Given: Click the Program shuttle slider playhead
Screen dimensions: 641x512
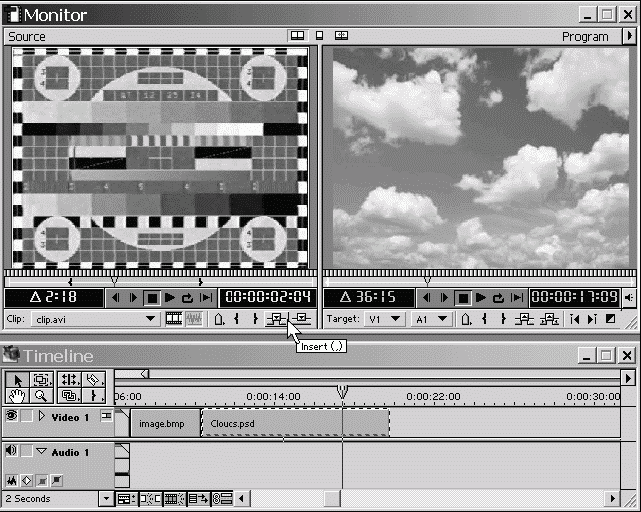Looking at the screenshot, I should point(427,281).
